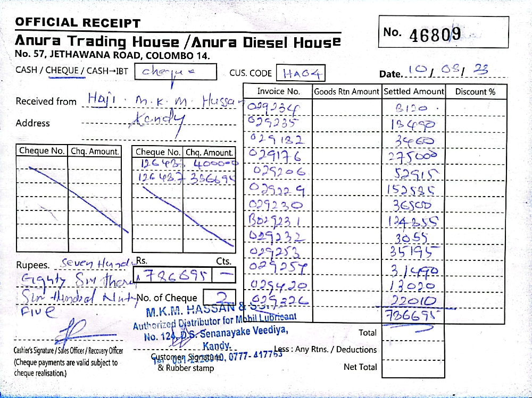Click the Rs. amount box showing 786695
532x398 pixels.
pyautogui.click(x=173, y=275)
